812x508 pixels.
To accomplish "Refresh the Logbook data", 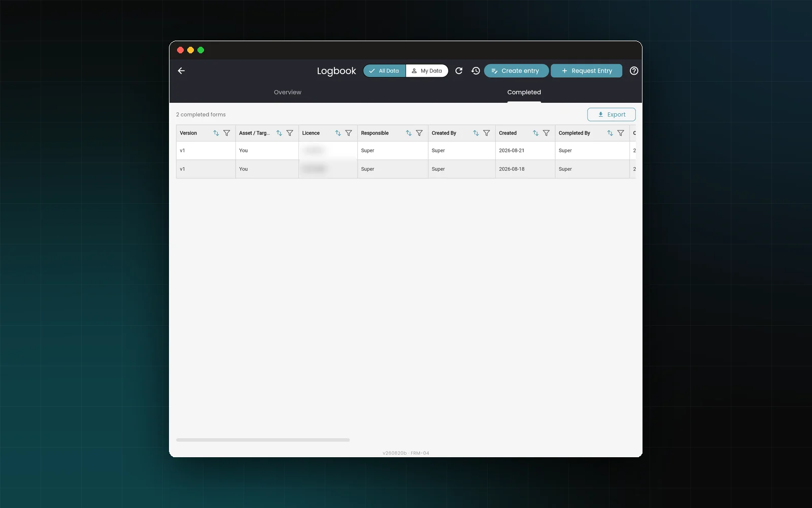I will (459, 71).
